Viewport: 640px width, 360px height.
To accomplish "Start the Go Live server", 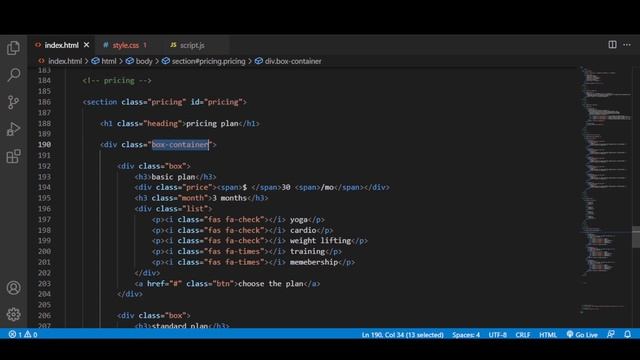I will tap(582, 335).
